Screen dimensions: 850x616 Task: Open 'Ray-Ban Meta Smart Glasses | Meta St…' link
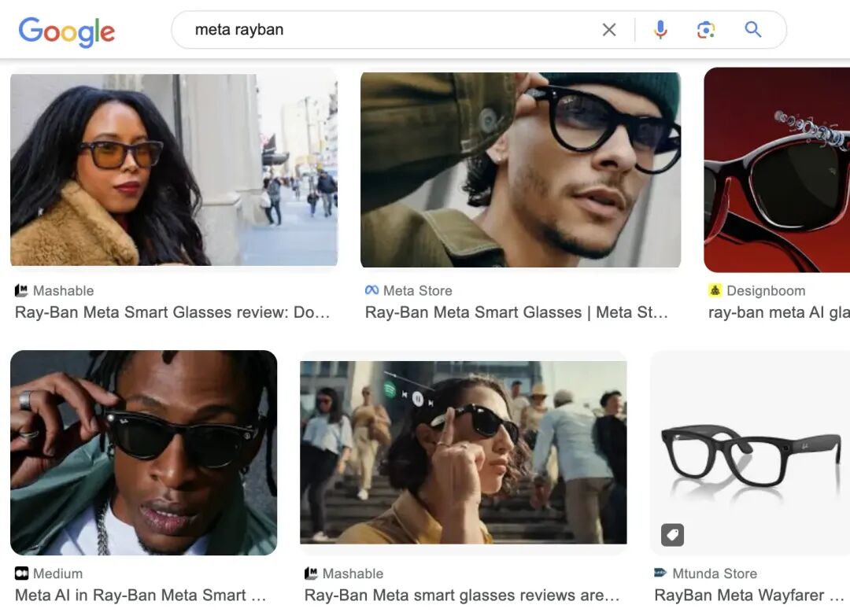coord(516,312)
